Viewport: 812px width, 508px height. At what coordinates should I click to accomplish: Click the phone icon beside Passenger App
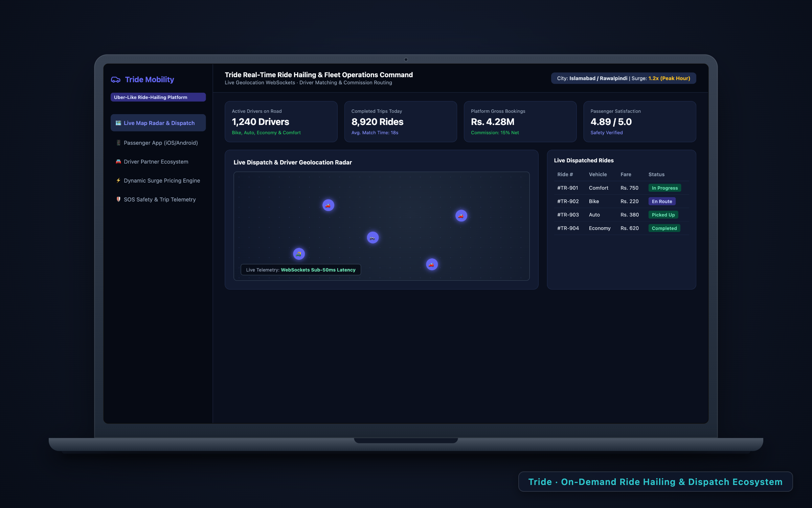point(118,143)
